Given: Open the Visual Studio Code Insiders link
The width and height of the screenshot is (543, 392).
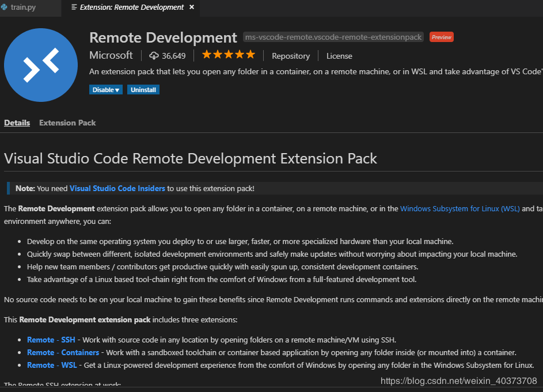Looking at the screenshot, I should [117, 188].
